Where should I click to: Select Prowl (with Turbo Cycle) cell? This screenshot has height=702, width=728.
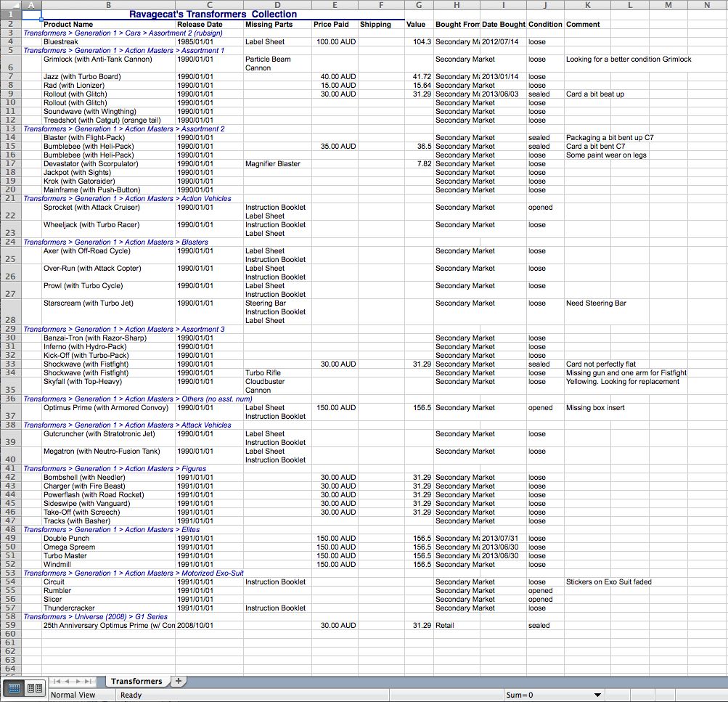pos(108,290)
